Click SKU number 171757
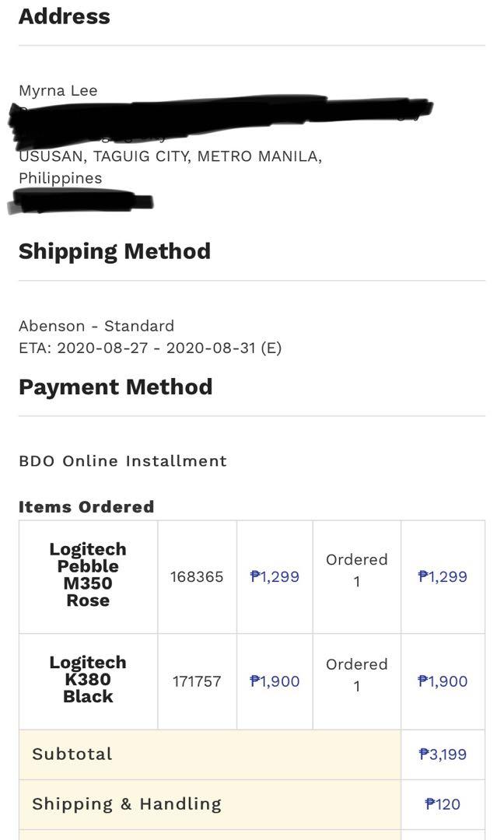The width and height of the screenshot is (504, 840). tap(197, 681)
